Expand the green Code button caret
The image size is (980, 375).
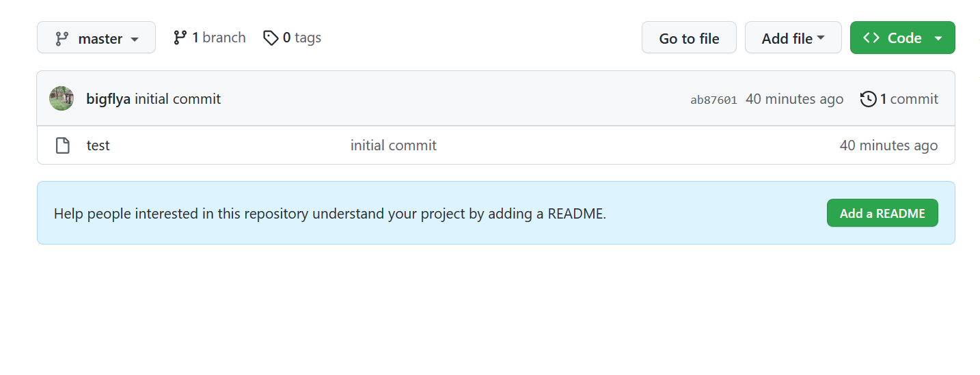click(938, 38)
